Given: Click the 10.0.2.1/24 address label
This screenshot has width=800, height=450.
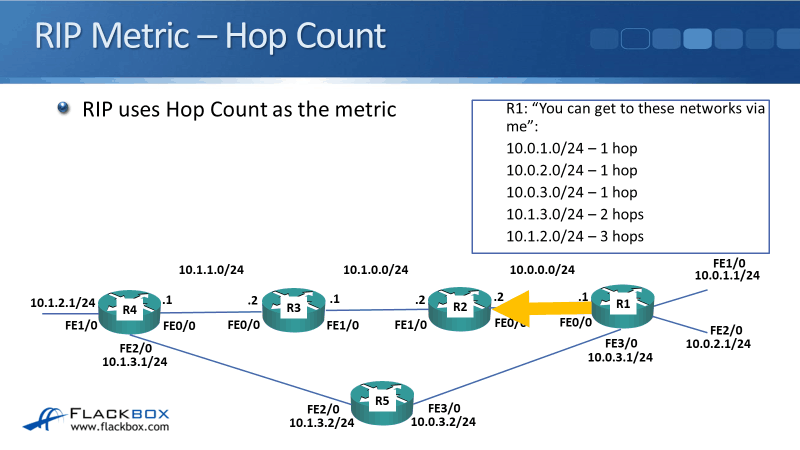Looking at the screenshot, I should click(718, 343).
